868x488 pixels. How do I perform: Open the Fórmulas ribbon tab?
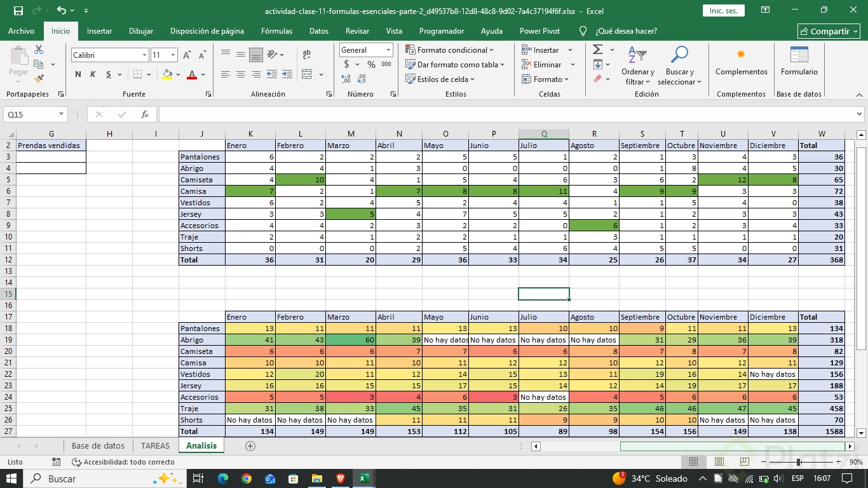coord(276,31)
